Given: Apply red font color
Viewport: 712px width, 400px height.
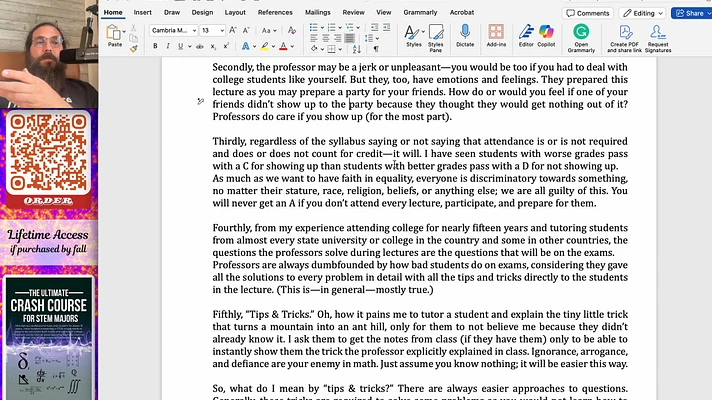Looking at the screenshot, I should (283, 46).
